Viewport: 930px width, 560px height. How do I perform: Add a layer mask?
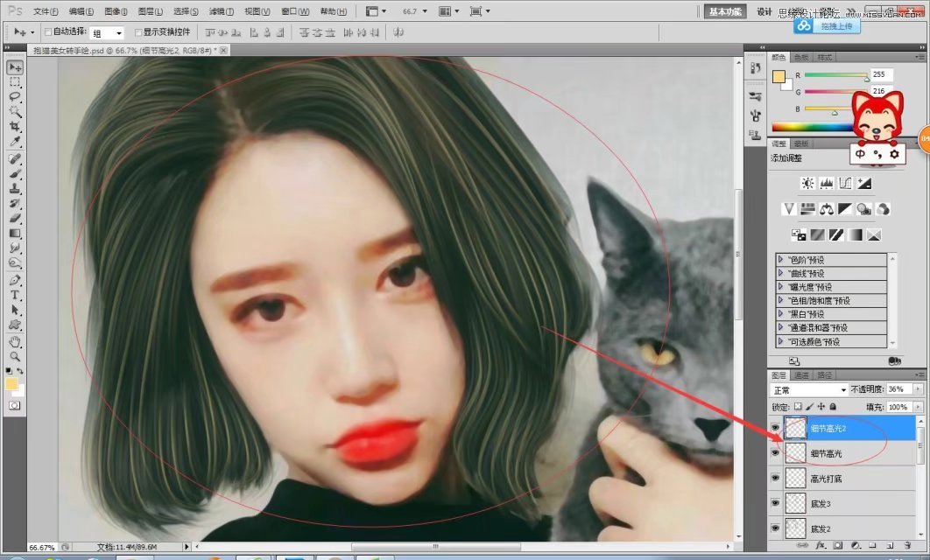pos(837,544)
